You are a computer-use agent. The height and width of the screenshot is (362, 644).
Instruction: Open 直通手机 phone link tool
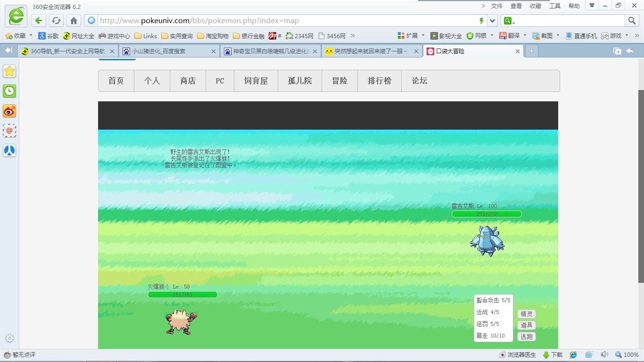tap(581, 36)
